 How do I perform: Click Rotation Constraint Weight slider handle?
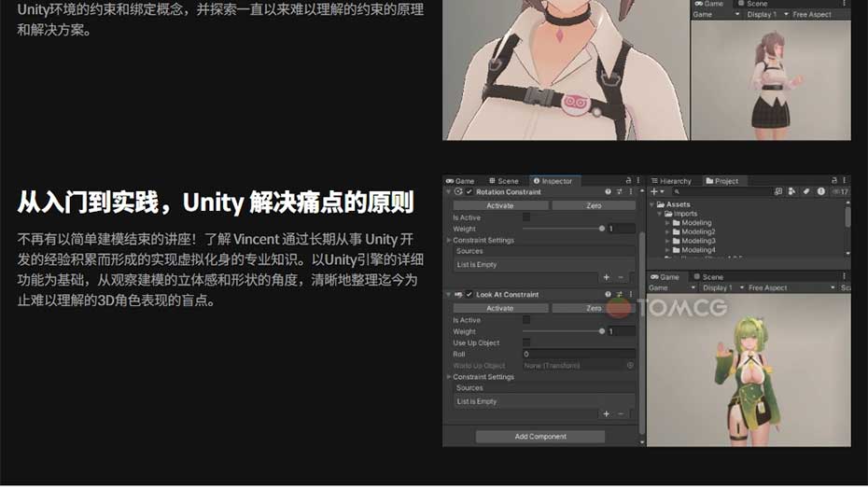pyautogui.click(x=602, y=229)
